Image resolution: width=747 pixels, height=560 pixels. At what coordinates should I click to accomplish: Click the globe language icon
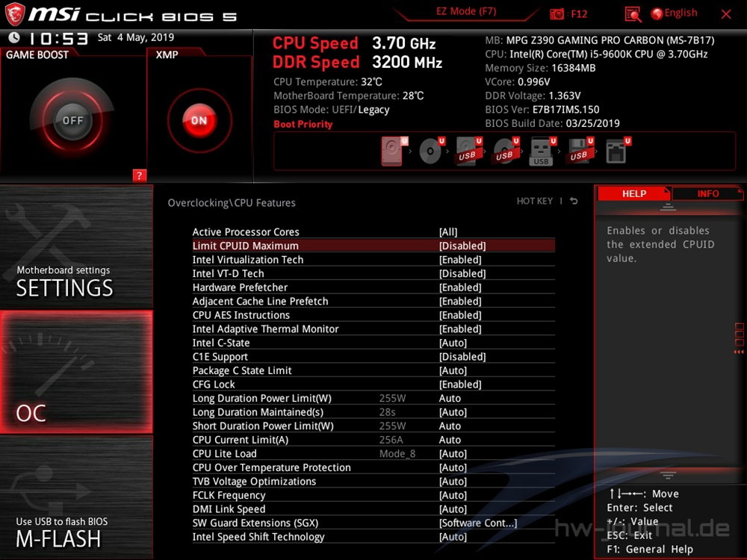[x=657, y=13]
